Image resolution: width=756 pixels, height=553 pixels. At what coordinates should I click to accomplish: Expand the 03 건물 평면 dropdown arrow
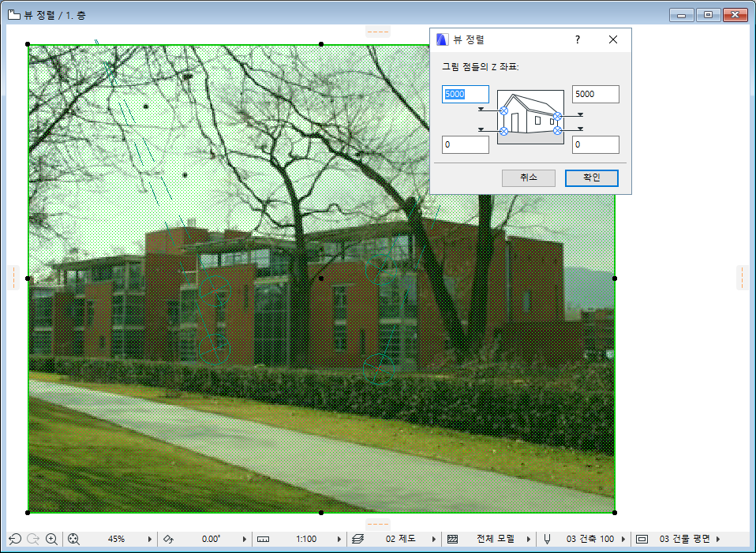click(x=718, y=539)
